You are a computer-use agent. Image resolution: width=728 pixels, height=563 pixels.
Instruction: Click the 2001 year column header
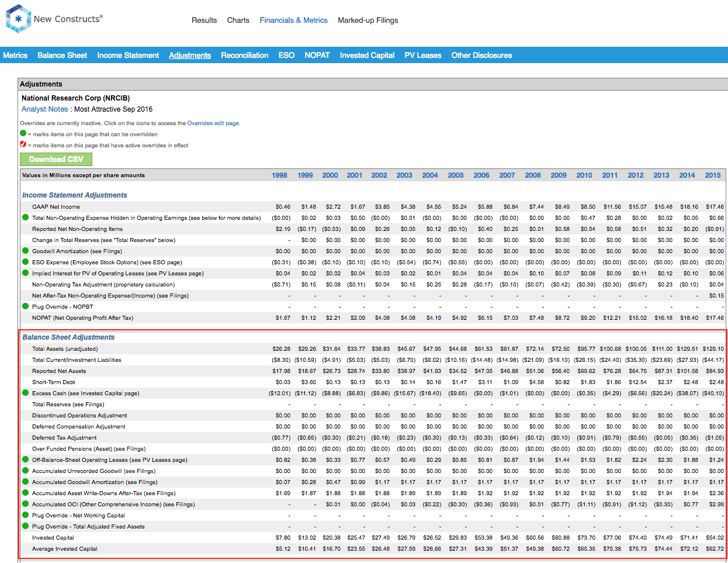click(x=355, y=175)
